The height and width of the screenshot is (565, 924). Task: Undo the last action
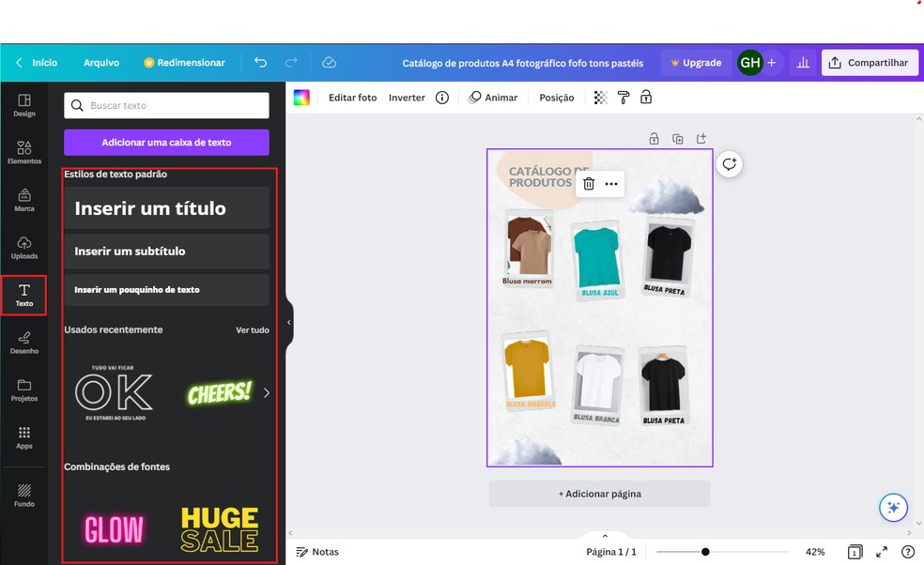260,63
